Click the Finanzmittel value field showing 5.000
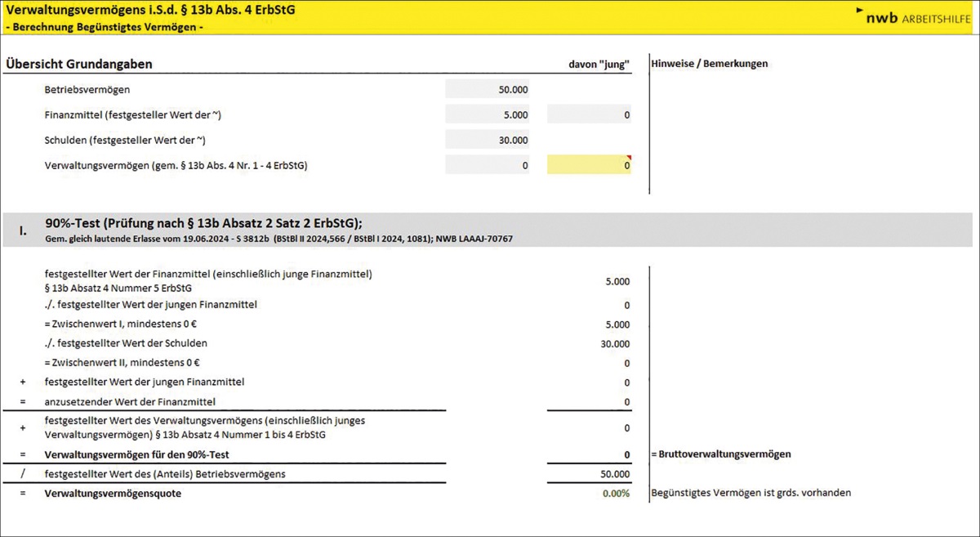The image size is (980, 537). pos(488,115)
